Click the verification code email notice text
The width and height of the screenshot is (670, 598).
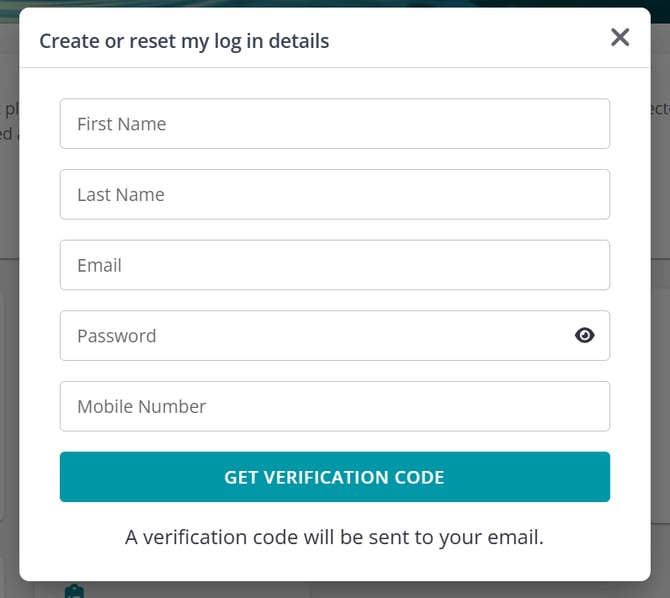(334, 537)
